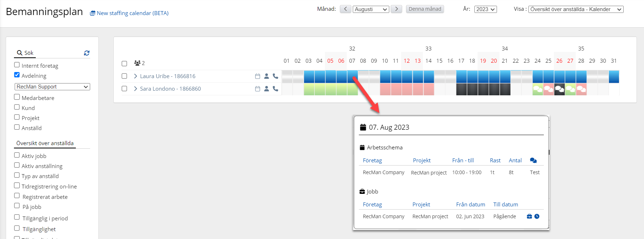Click the clock icon in Jobb row
The width and height of the screenshot is (644, 239).
(x=537, y=216)
